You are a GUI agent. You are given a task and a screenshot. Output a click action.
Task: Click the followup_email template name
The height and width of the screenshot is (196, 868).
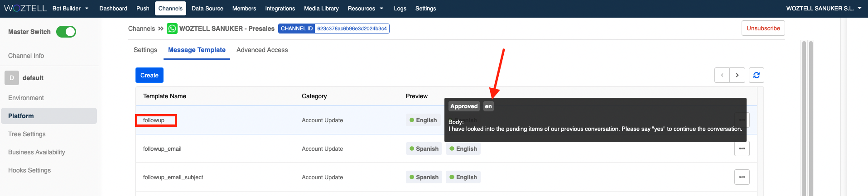tap(162, 148)
